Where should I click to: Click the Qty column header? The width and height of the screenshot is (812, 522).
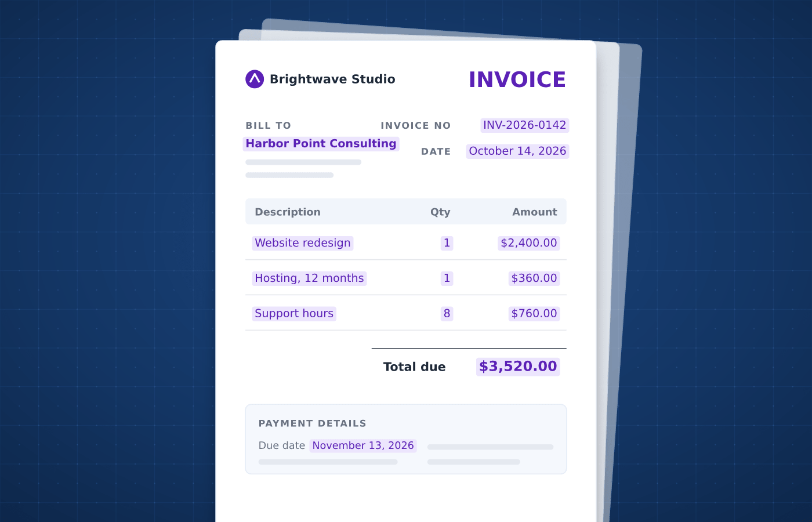[440, 212]
